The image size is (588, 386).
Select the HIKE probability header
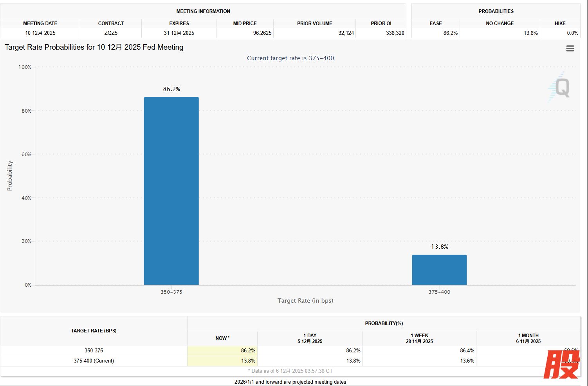[x=560, y=23]
